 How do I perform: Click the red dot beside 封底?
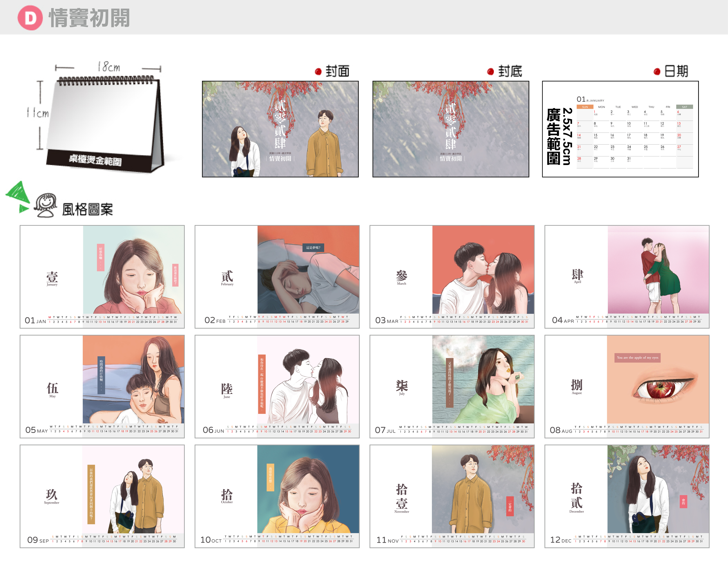point(490,72)
